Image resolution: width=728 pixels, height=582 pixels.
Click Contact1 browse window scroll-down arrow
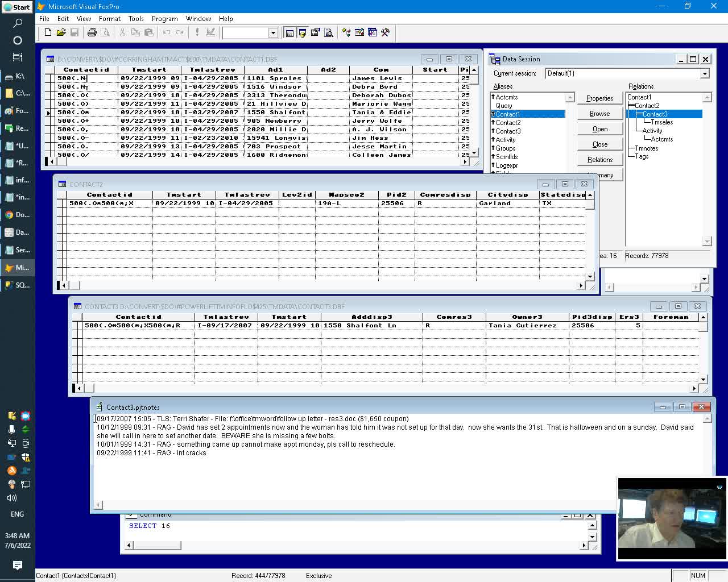(474, 153)
